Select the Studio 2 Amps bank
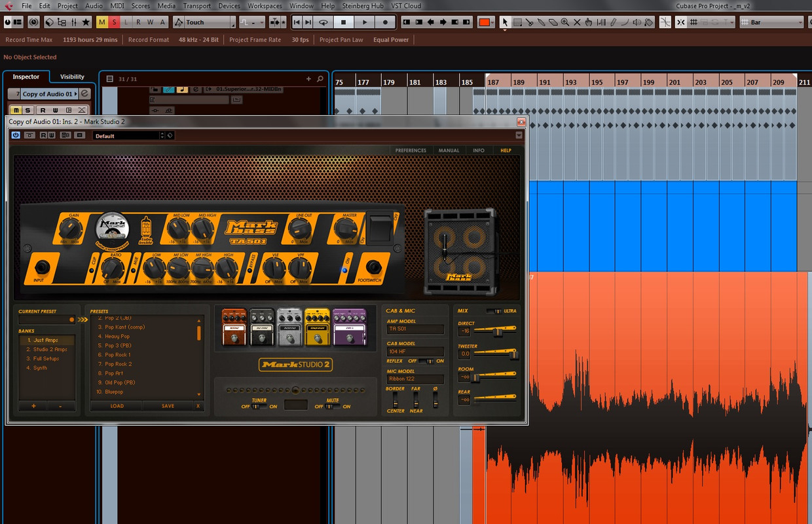812x524 pixels. [46, 349]
